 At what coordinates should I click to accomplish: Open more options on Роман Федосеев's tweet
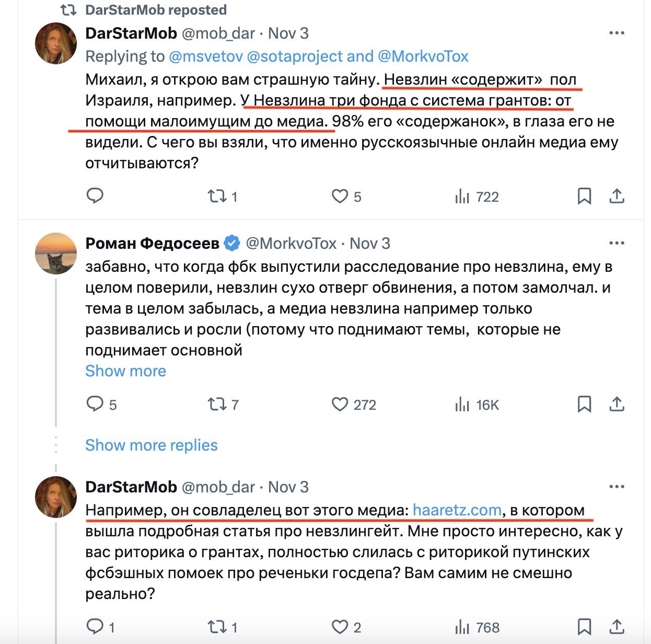point(617,244)
